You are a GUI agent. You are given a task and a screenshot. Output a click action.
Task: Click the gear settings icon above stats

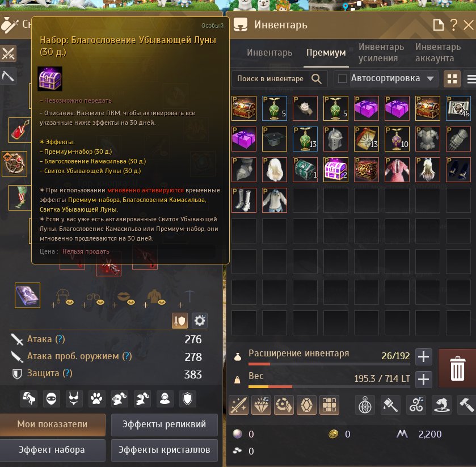pos(200,321)
